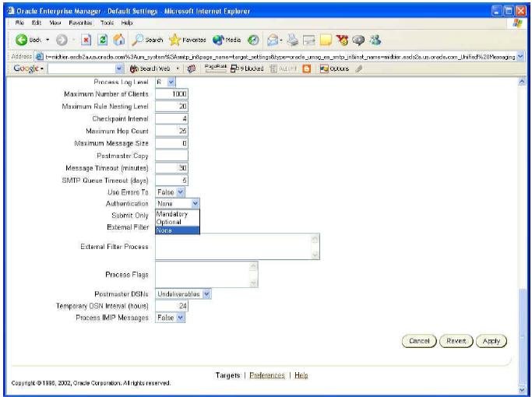
Task: Click the speech bubble Messenger icon
Action: pos(358,40)
